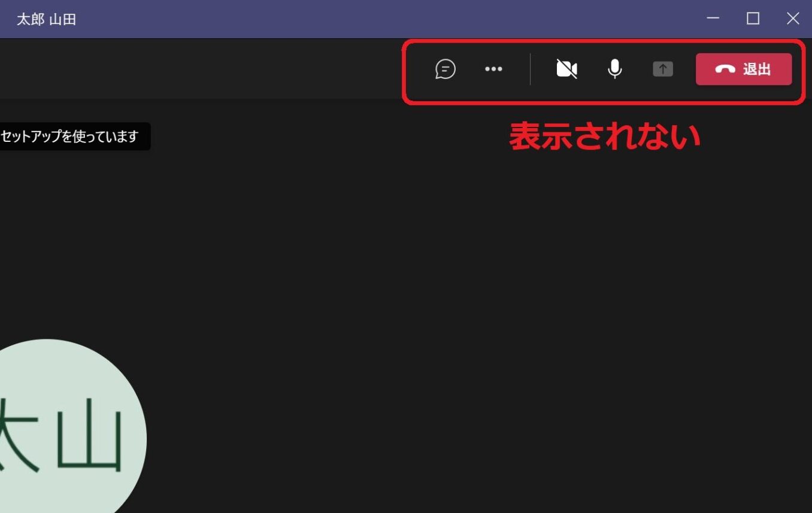Open the meeting chat conversation icon

click(446, 69)
